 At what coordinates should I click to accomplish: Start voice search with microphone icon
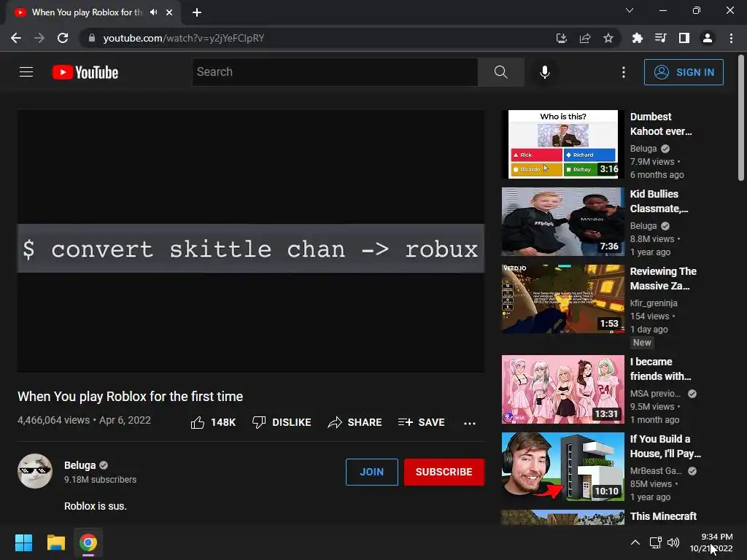point(544,72)
